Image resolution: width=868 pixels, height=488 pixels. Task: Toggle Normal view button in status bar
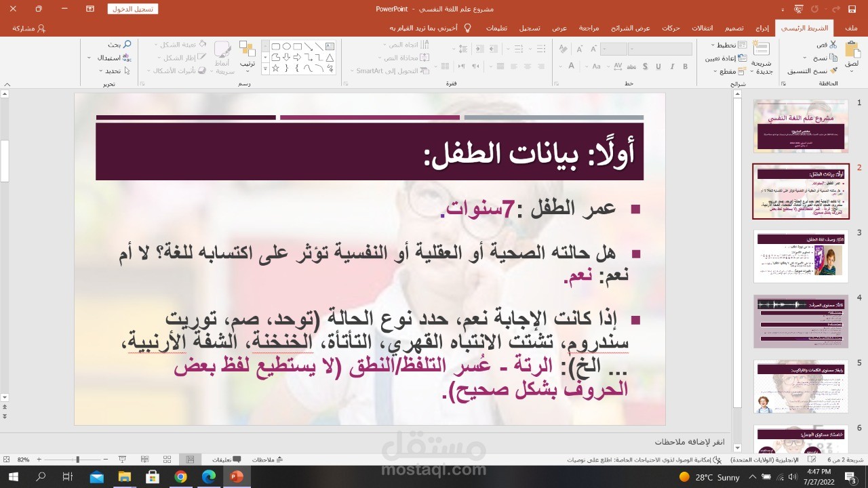pos(190,460)
